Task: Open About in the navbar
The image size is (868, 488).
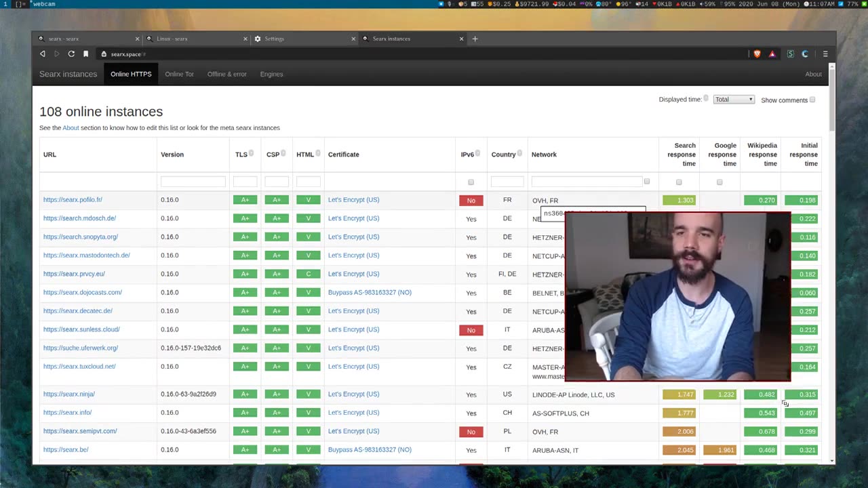Action: coord(813,74)
